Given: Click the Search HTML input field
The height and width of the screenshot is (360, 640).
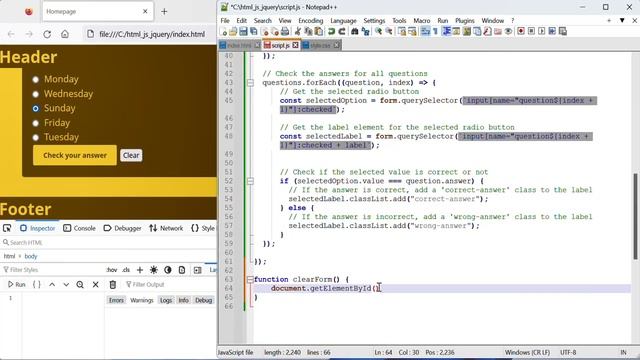Looking at the screenshot, I should click(108, 242).
